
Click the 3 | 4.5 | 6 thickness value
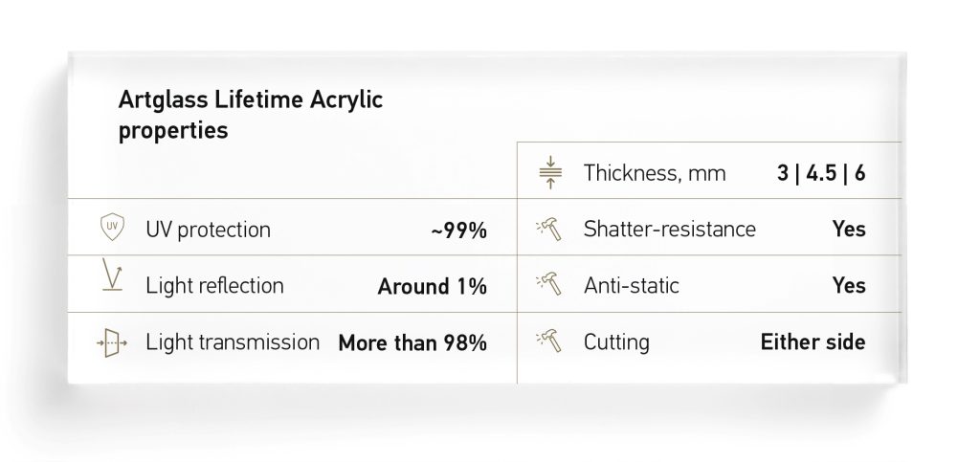tap(821, 173)
